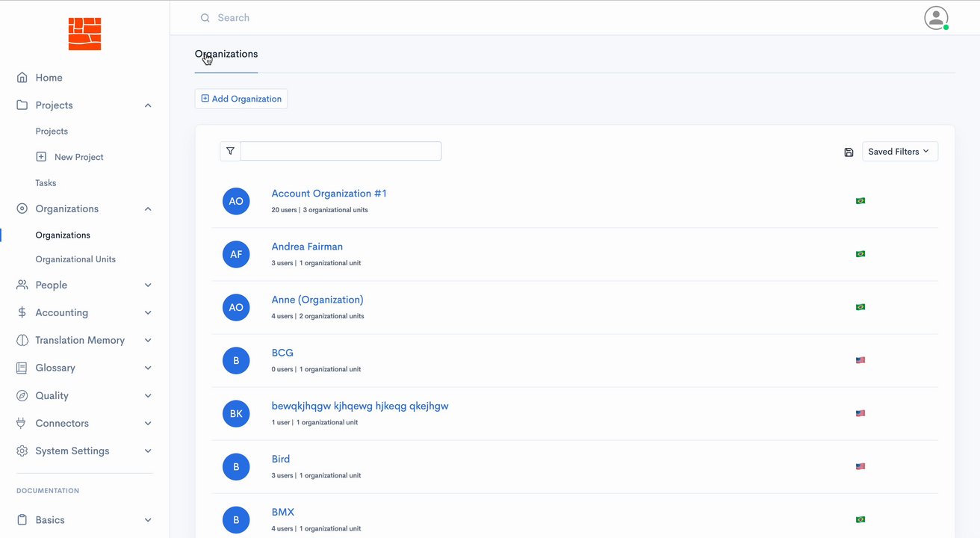Expand the Quality menu chevron
Screen dimensions: 980x538
pyautogui.click(x=148, y=396)
